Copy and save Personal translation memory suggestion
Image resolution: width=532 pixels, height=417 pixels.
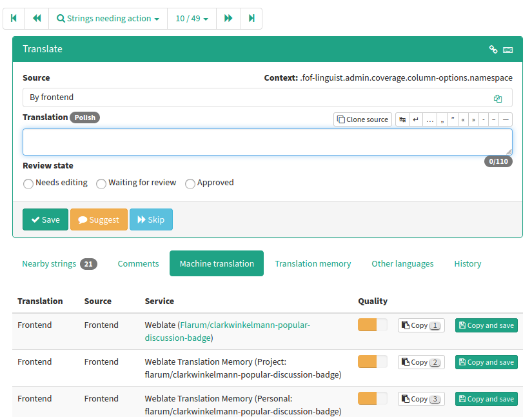486,399
